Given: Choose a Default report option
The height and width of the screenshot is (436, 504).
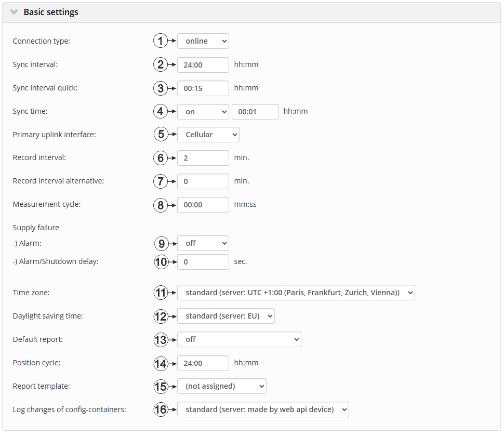Looking at the screenshot, I should click(239, 339).
